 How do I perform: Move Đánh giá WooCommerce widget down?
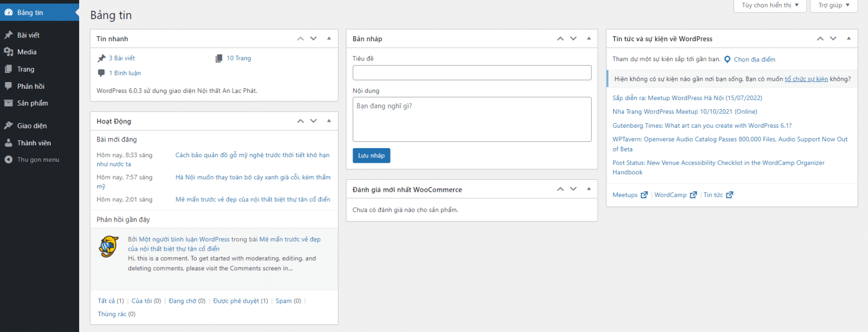574,189
